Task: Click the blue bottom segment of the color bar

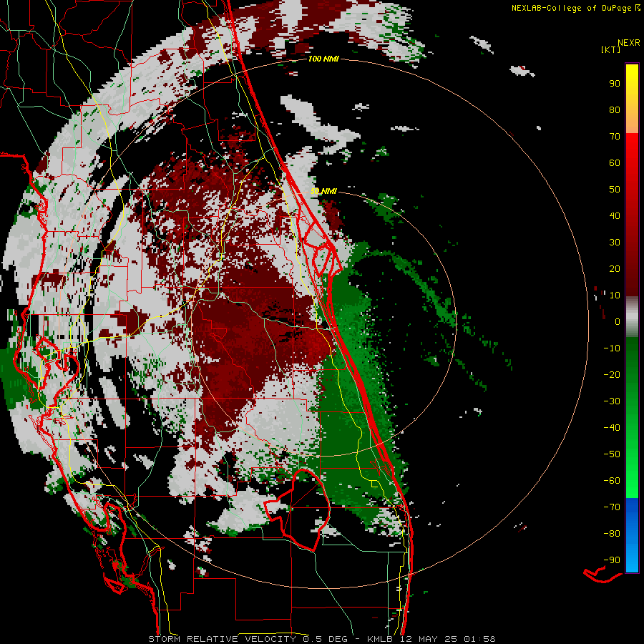Action: (x=632, y=535)
